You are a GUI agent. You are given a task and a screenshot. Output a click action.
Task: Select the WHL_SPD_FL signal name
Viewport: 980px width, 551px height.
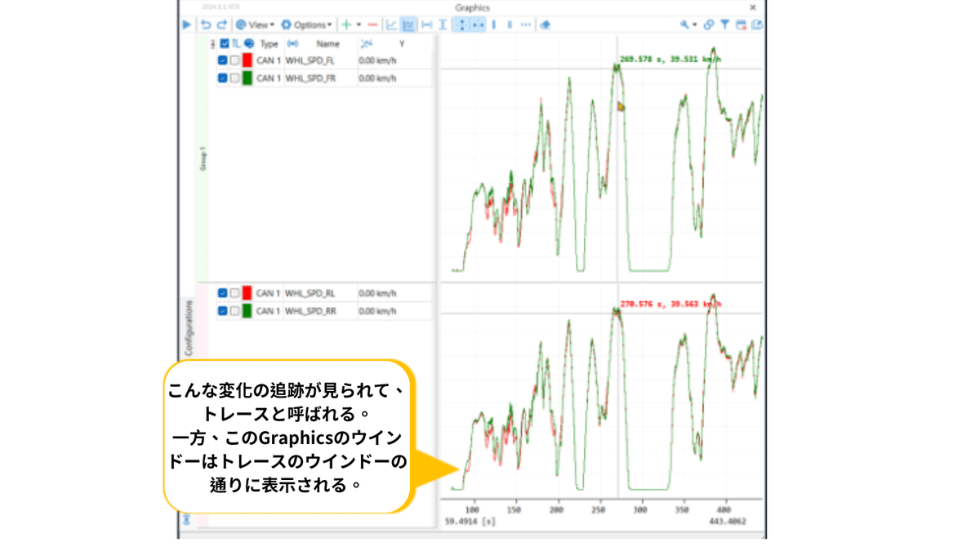pos(310,60)
